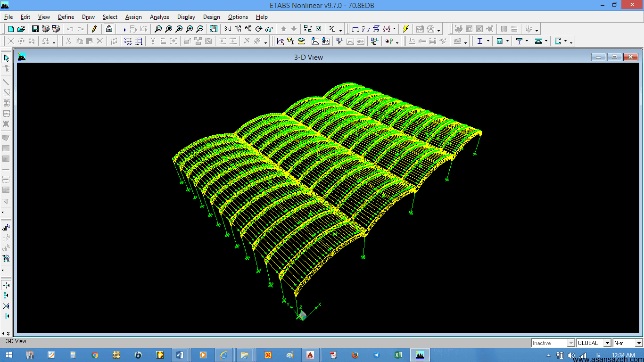
Task: Show the undeformed shape icon
Action: 355,29
